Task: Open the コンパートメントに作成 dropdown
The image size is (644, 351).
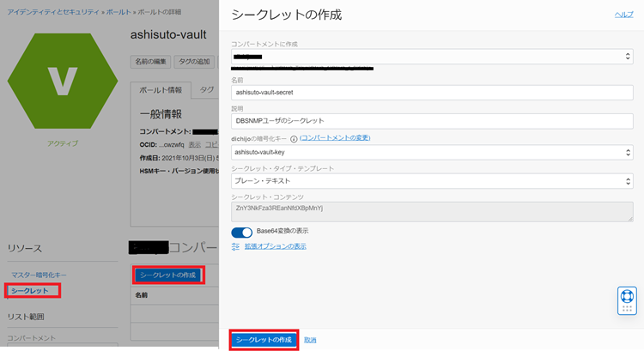Action: 432,57
